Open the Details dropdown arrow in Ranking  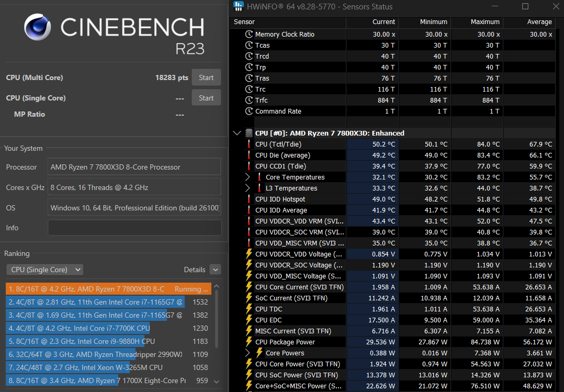[215, 270]
